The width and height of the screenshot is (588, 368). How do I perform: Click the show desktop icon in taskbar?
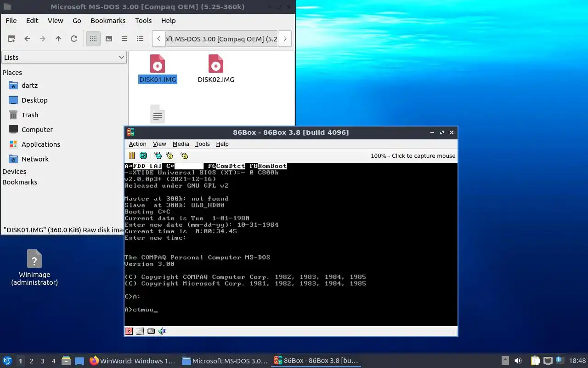click(x=79, y=361)
